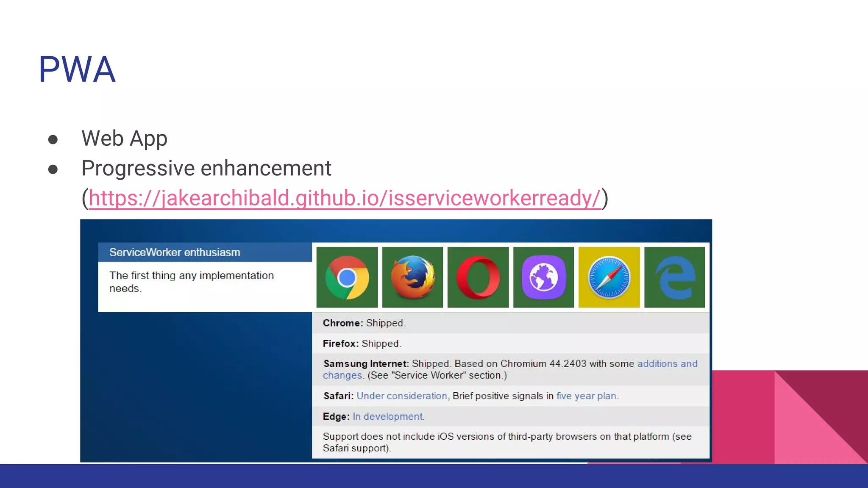Screen dimensions: 868x488
Task: Open the "five year plan" link
Action: coord(586,396)
